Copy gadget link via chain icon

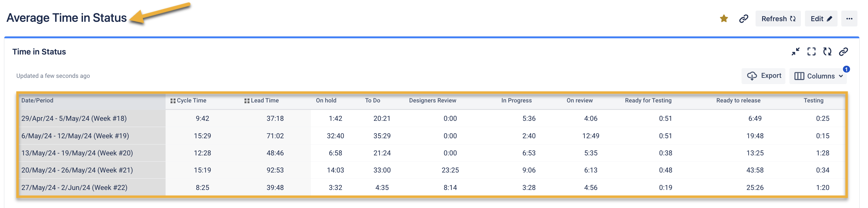(x=843, y=52)
